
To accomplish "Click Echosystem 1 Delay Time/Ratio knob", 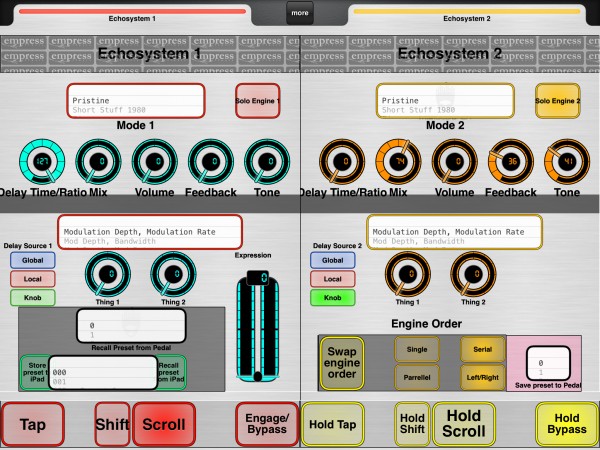I will coord(42,161).
